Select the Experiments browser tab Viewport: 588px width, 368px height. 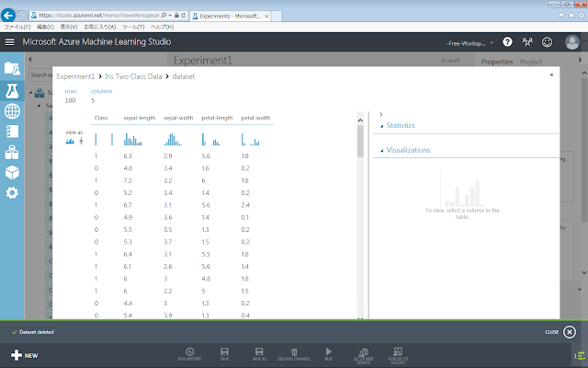click(230, 17)
